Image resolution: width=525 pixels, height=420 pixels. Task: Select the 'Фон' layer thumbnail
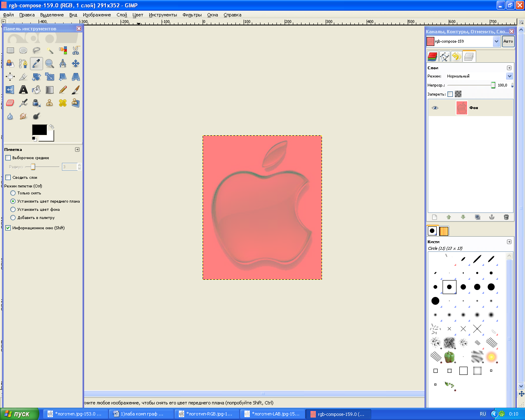pyautogui.click(x=462, y=108)
